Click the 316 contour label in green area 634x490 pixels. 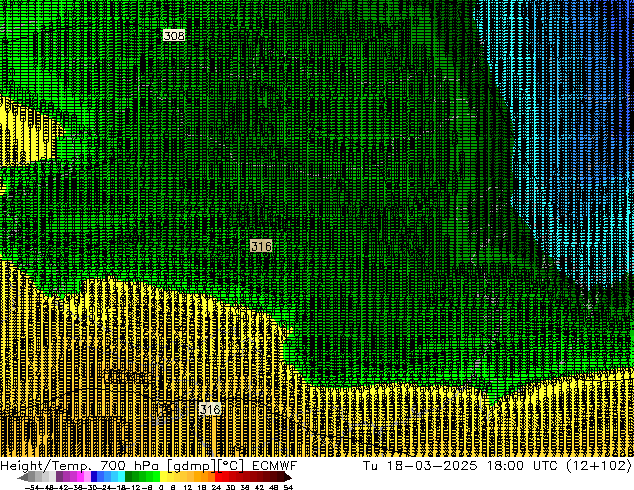[261, 246]
